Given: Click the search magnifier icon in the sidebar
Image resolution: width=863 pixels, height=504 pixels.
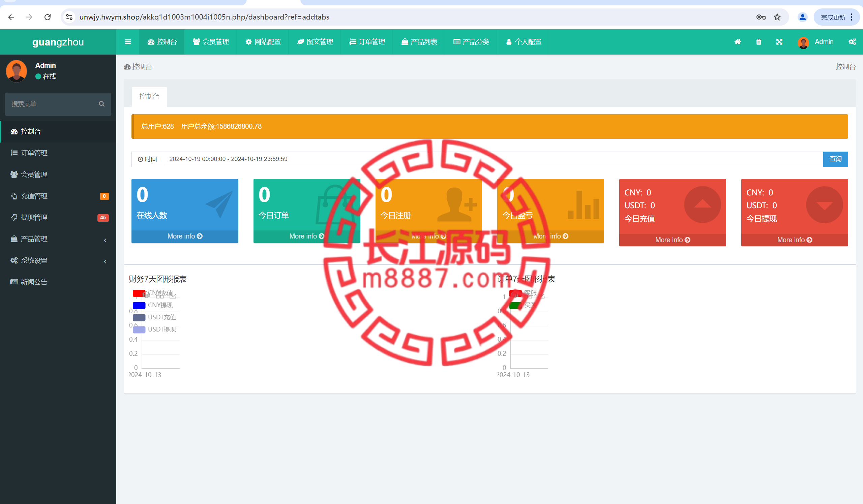Looking at the screenshot, I should 102,104.
